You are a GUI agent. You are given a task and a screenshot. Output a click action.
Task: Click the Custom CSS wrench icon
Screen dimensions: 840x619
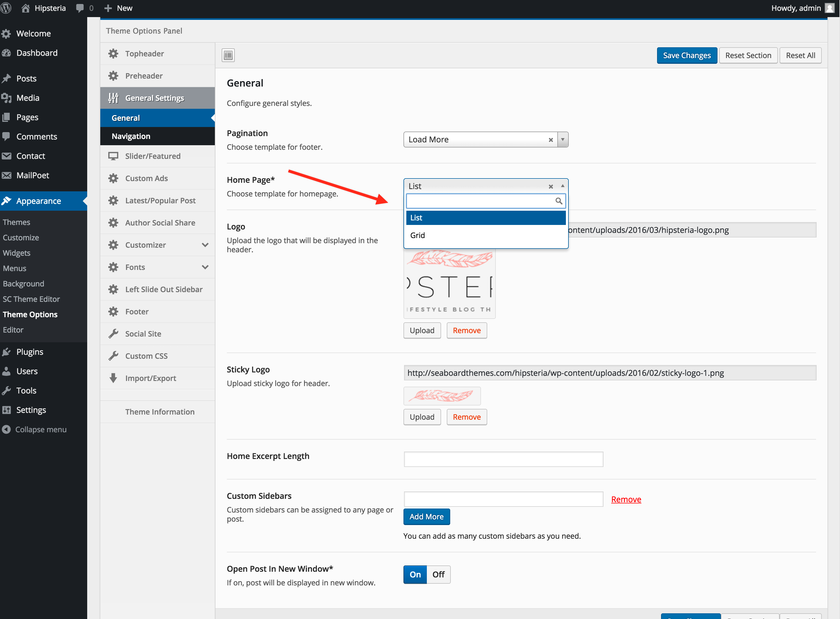point(113,356)
